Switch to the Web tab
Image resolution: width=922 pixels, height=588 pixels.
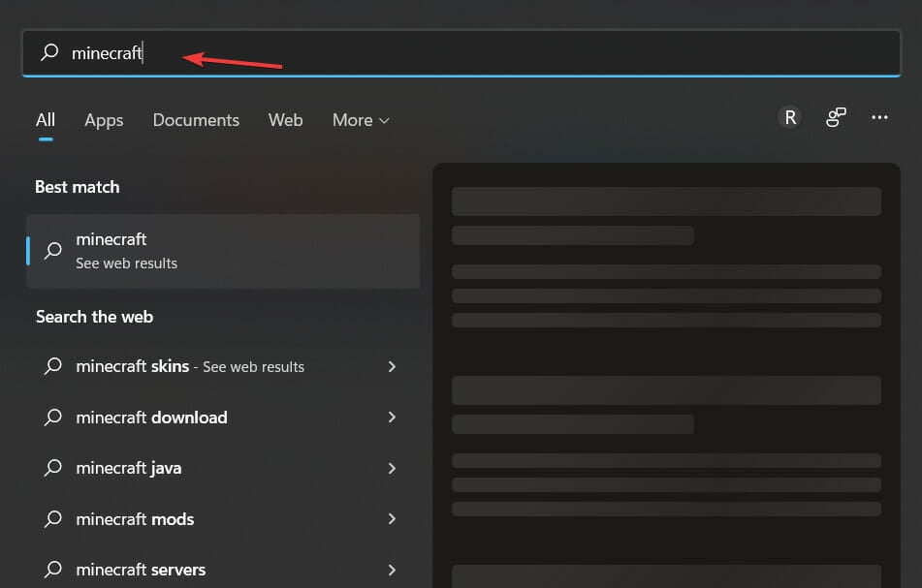(x=286, y=120)
